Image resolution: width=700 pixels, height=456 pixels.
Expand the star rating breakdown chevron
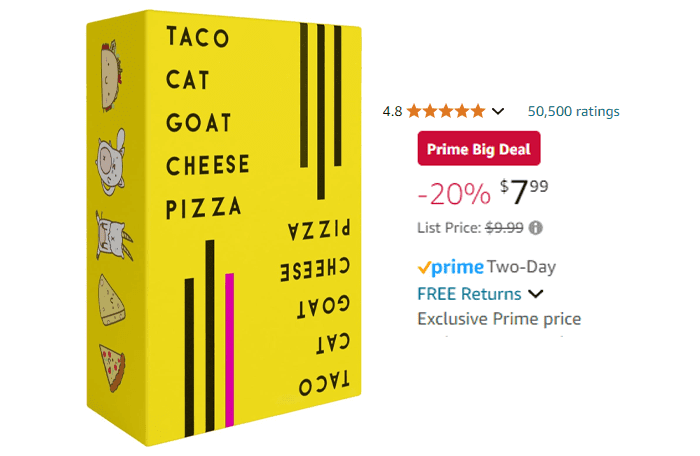click(499, 111)
